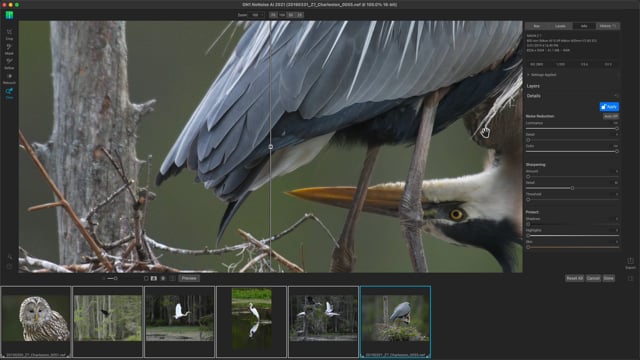This screenshot has height=360, width=640.
Task: Click the Export icon on right edge
Action: click(630, 263)
